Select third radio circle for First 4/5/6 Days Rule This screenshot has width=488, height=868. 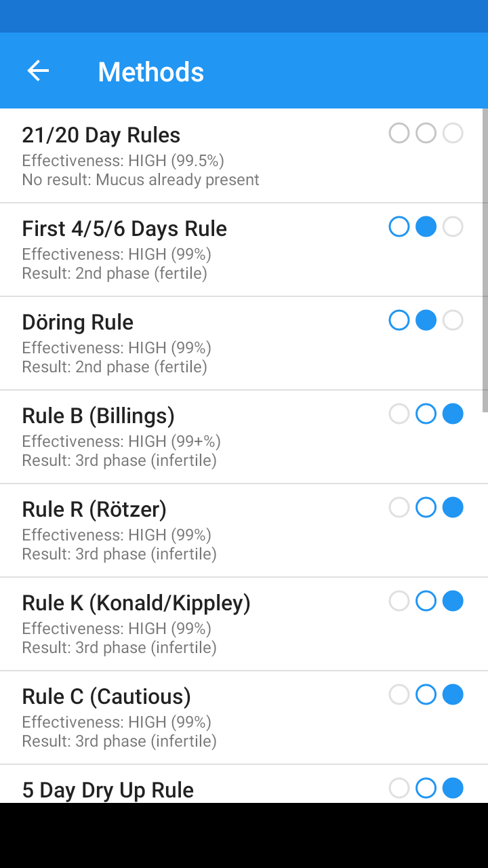point(453,226)
